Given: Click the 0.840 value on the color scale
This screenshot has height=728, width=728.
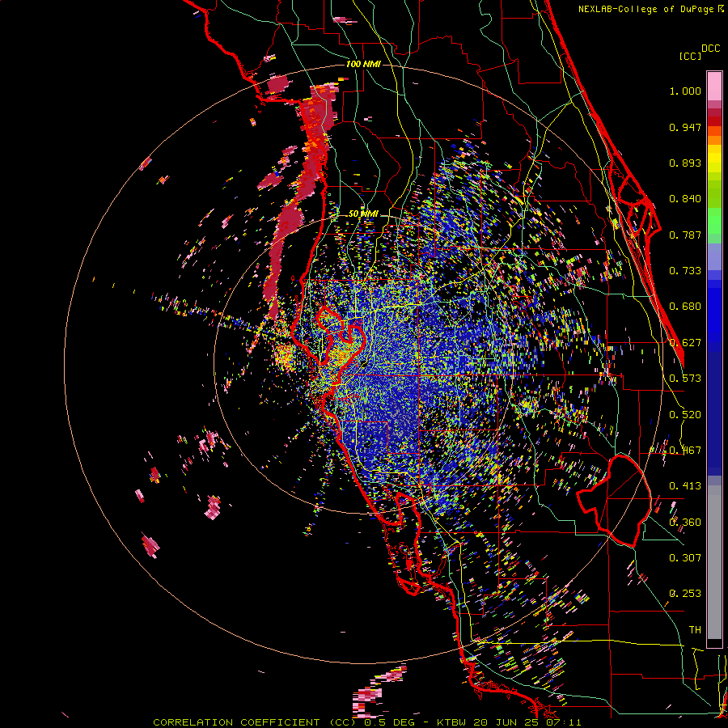Looking at the screenshot, I should (685, 199).
